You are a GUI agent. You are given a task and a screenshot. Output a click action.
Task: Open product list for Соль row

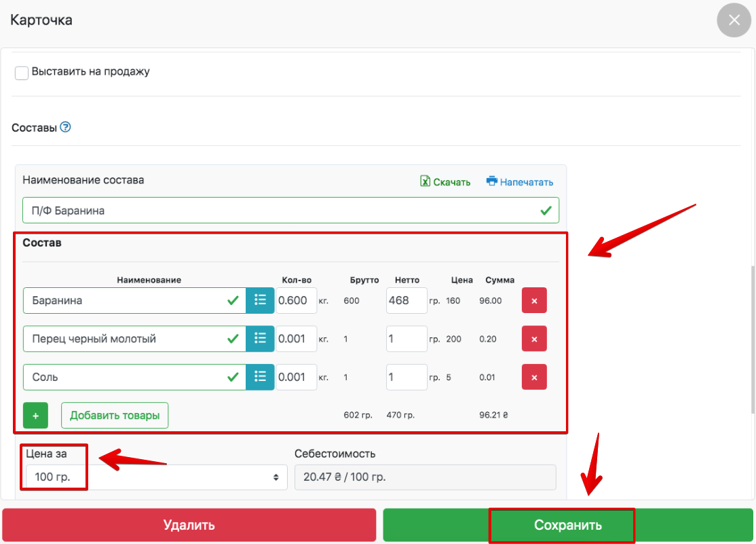(260, 377)
